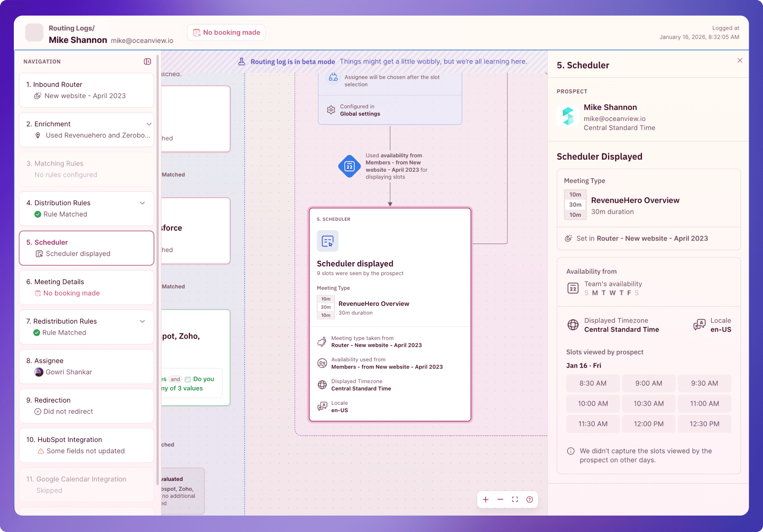Viewport: 763px width, 532px height.
Task: Click the router icon beside Set in Router
Action: tap(568, 238)
